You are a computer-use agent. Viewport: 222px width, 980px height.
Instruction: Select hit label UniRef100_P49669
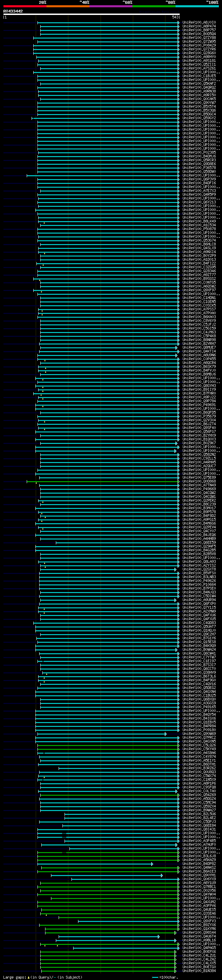199,489
